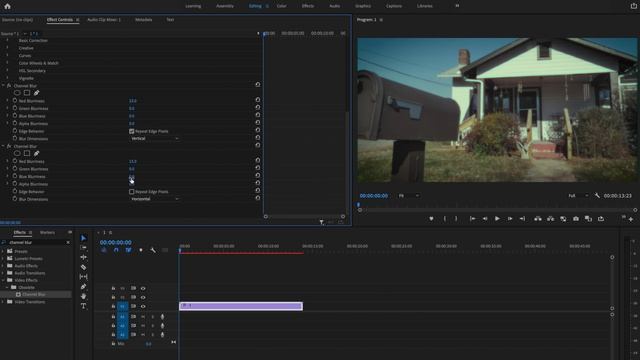Screen dimensions: 640x360
Task: Select the Ripple Edit tool
Action: pyautogui.click(x=83, y=257)
